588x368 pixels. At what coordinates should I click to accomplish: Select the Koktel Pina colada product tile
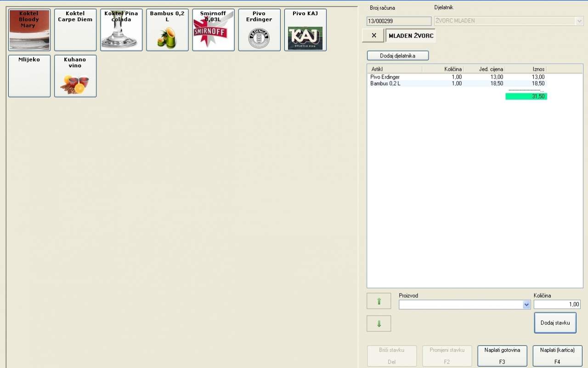121,30
